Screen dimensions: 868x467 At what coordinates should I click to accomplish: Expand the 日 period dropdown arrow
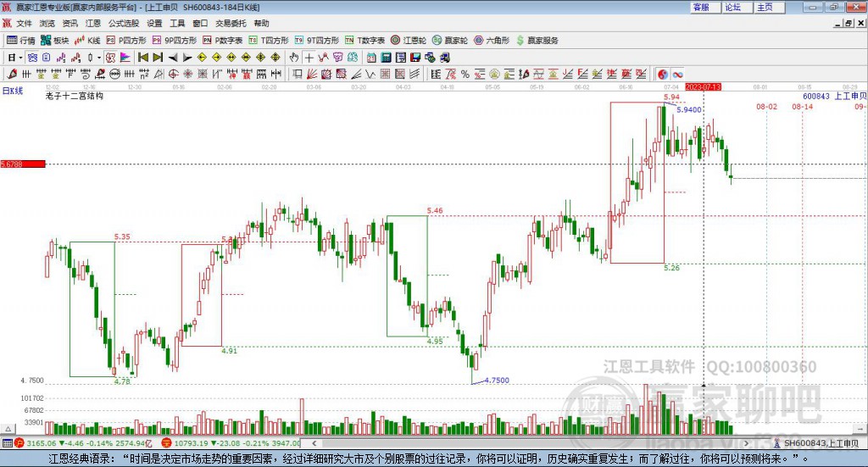20,58
